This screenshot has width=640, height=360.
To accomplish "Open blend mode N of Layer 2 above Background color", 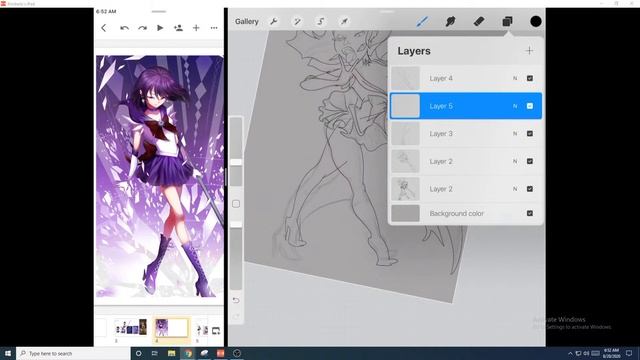I will pyautogui.click(x=515, y=189).
